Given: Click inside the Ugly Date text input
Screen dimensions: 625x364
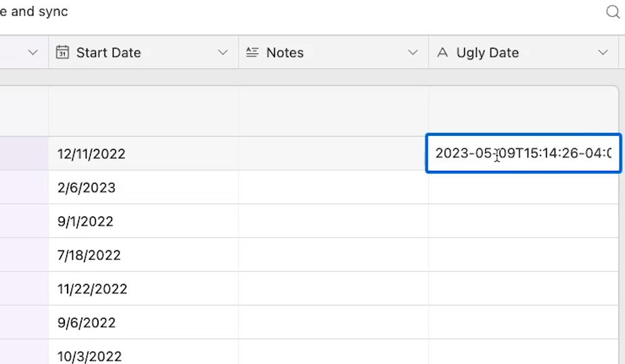Looking at the screenshot, I should [x=524, y=153].
